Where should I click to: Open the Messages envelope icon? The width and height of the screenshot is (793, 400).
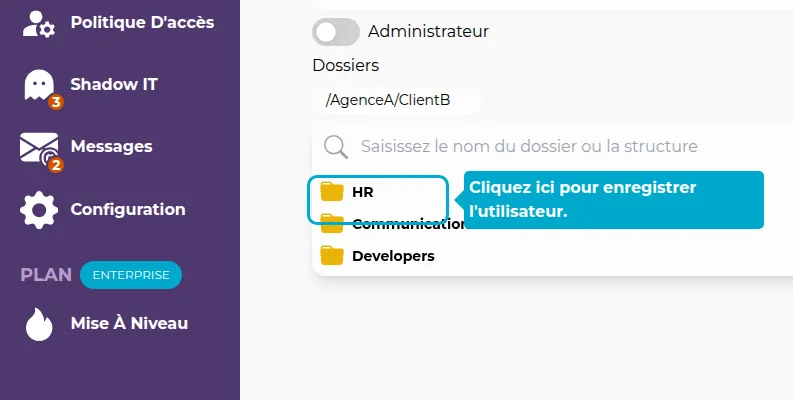[x=39, y=148]
